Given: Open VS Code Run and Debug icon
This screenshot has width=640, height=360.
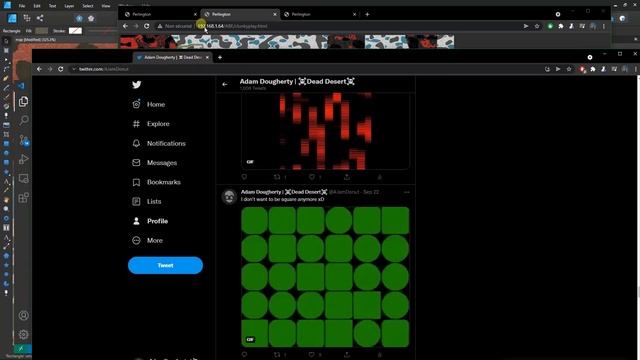Looking at the screenshot, I should [x=24, y=159].
